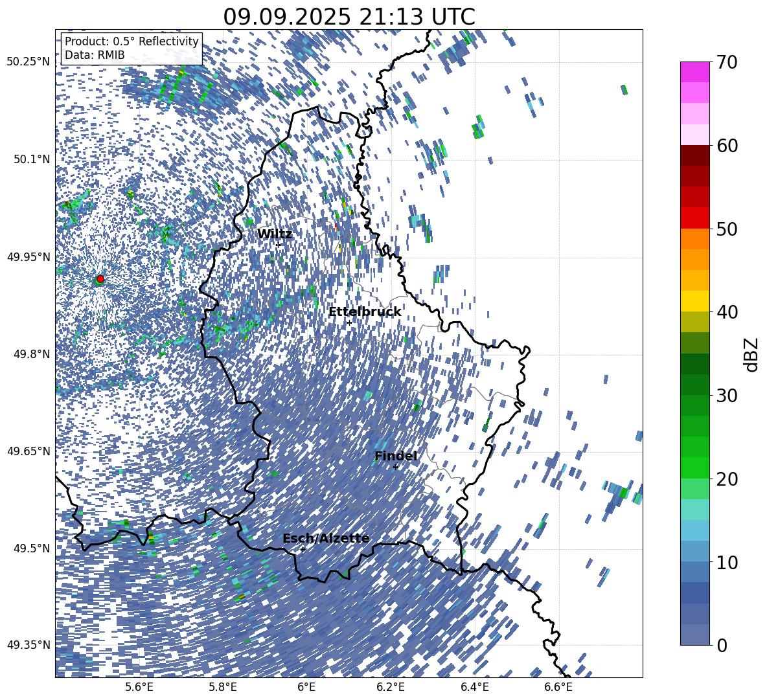
Task: Click the magenta top colorbar segment
Action: pos(695,72)
